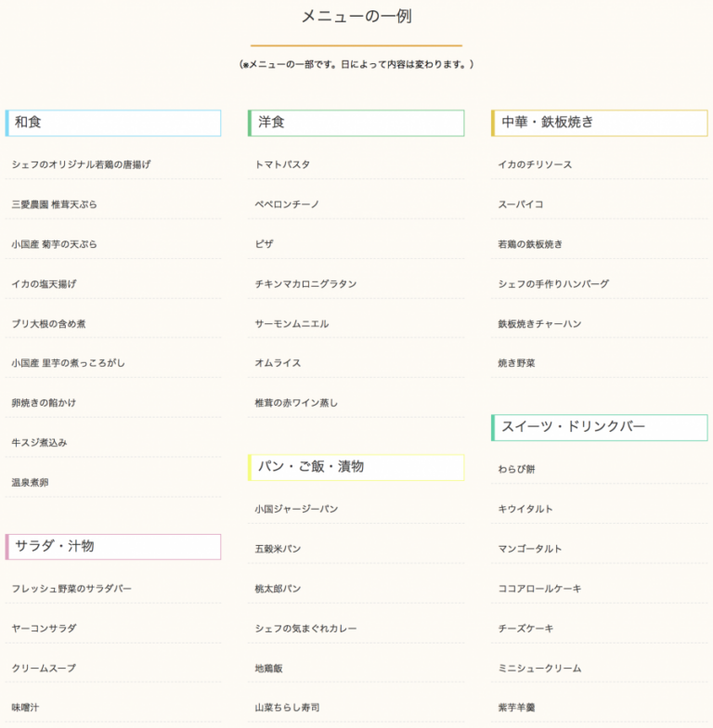
Task: Click the サラダ・汁物 section heading
Action: (x=55, y=546)
